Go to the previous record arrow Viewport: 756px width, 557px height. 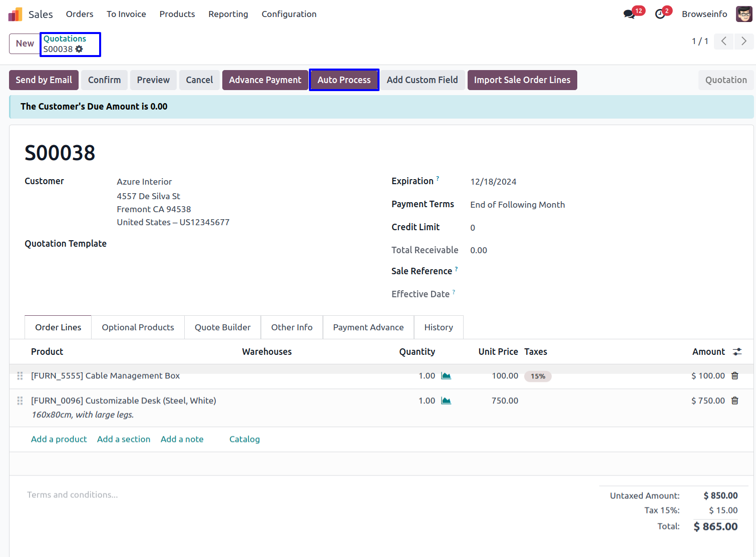(723, 41)
